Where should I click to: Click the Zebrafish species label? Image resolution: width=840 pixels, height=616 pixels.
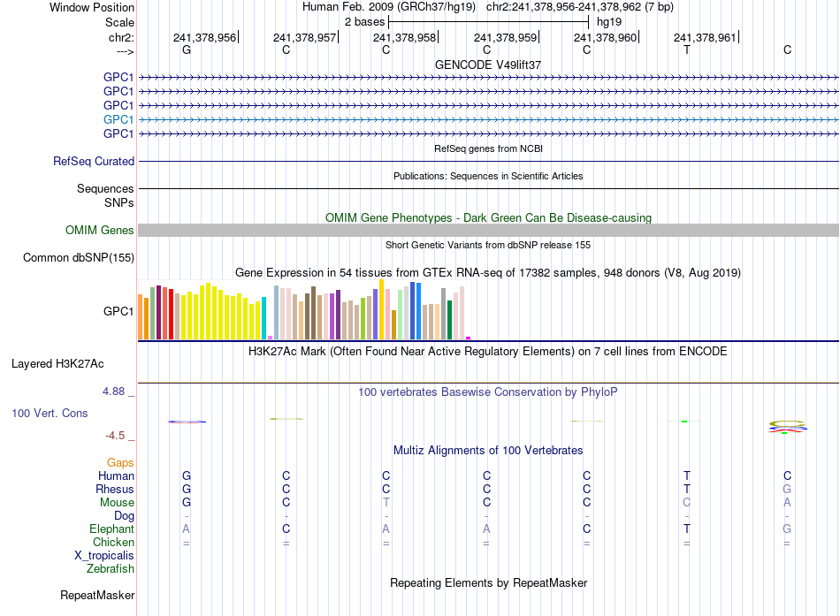[x=111, y=569]
